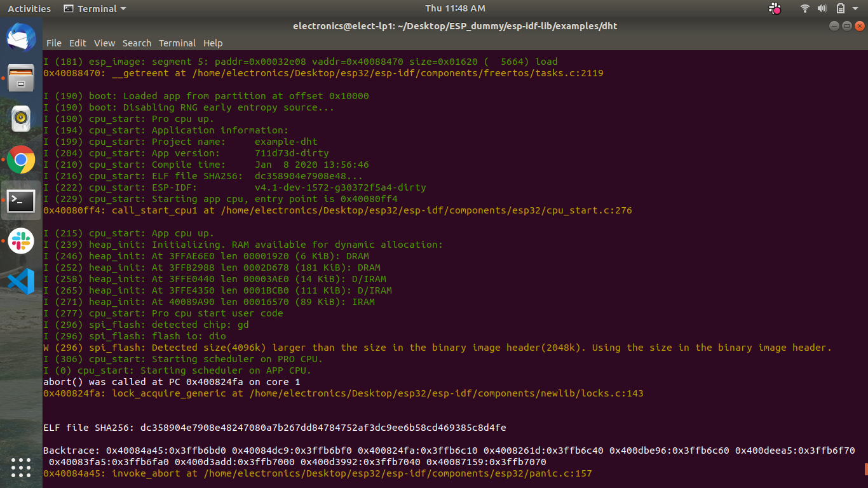The height and width of the screenshot is (488, 868).
Task: Open Slack from the dock
Action: (21, 241)
